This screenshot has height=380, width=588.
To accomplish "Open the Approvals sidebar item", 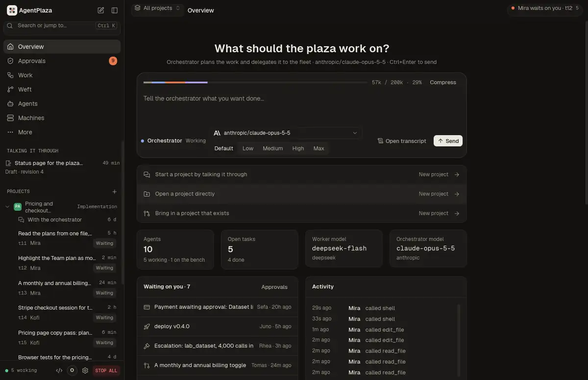I will pyautogui.click(x=62, y=61).
